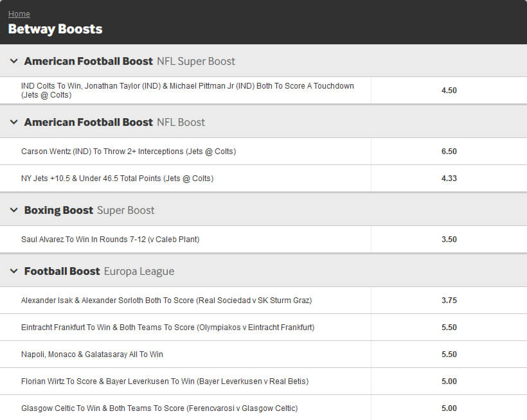Click the Home breadcrumb link
The image size is (527, 420).
click(19, 13)
